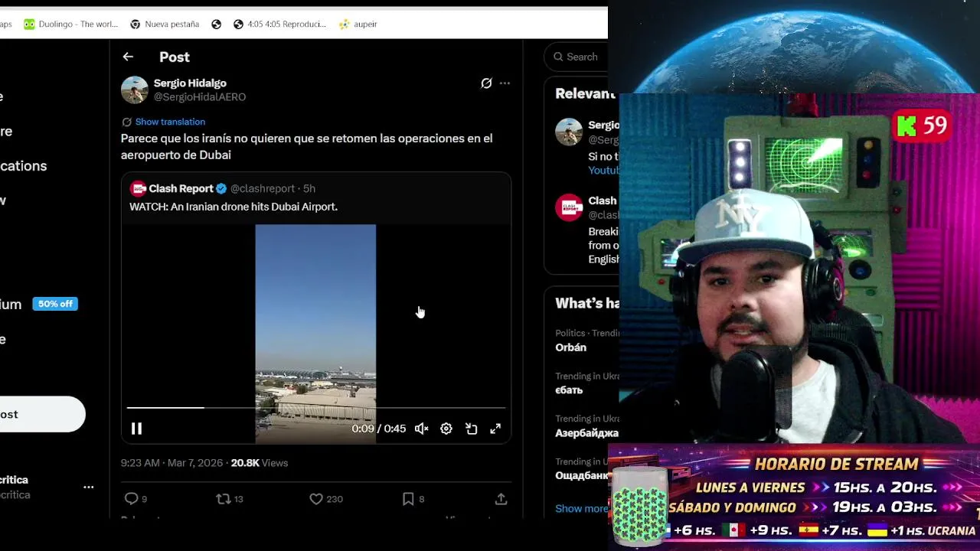
Task: Share the post using the upload icon
Action: [501, 499]
